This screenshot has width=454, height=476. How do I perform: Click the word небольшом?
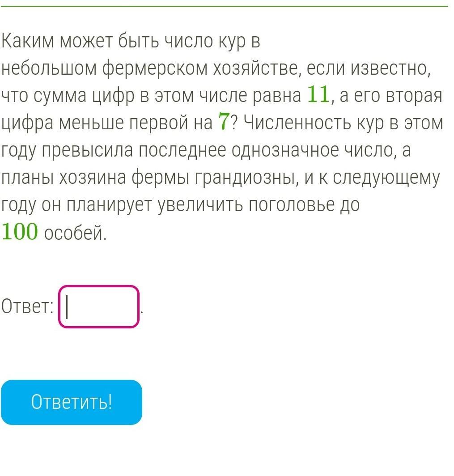point(49,69)
